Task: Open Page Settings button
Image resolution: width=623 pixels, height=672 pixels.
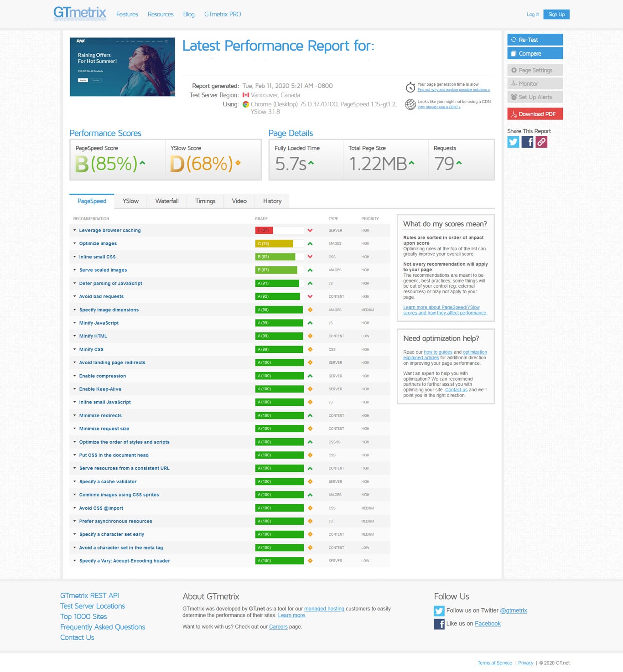Action: click(535, 70)
